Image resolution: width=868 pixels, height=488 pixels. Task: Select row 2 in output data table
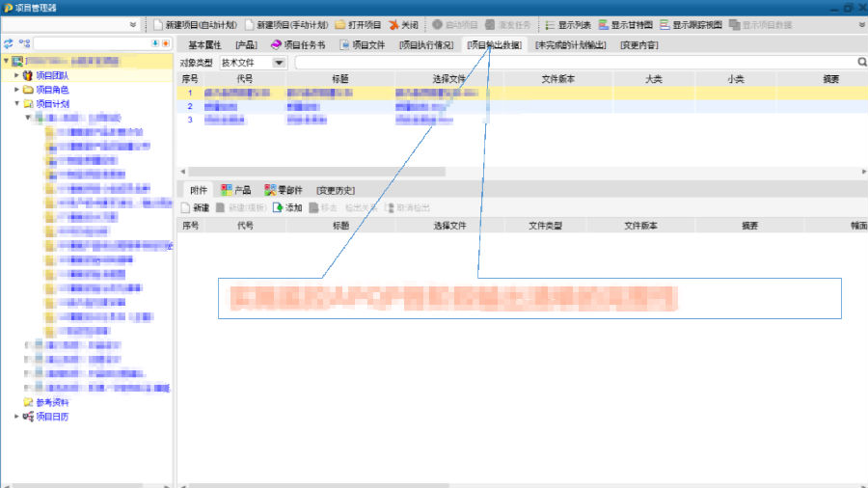click(523, 106)
